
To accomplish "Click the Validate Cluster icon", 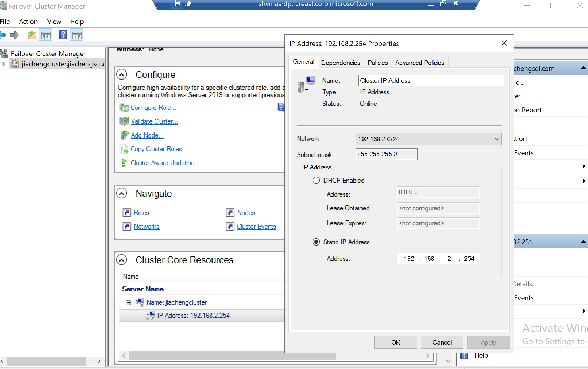I will 124,121.
